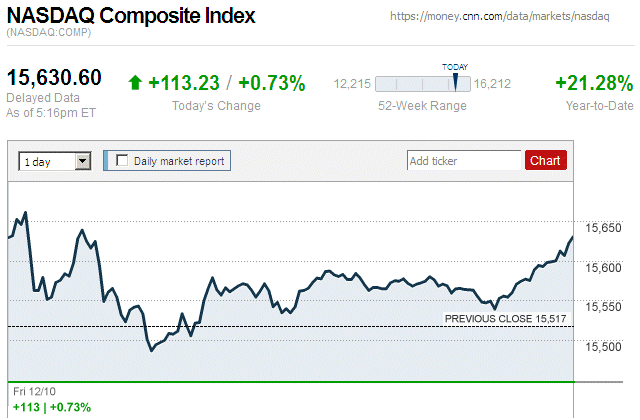Click the +113.23 / +0.73% change value
This screenshot has width=640, height=420.
227,83
